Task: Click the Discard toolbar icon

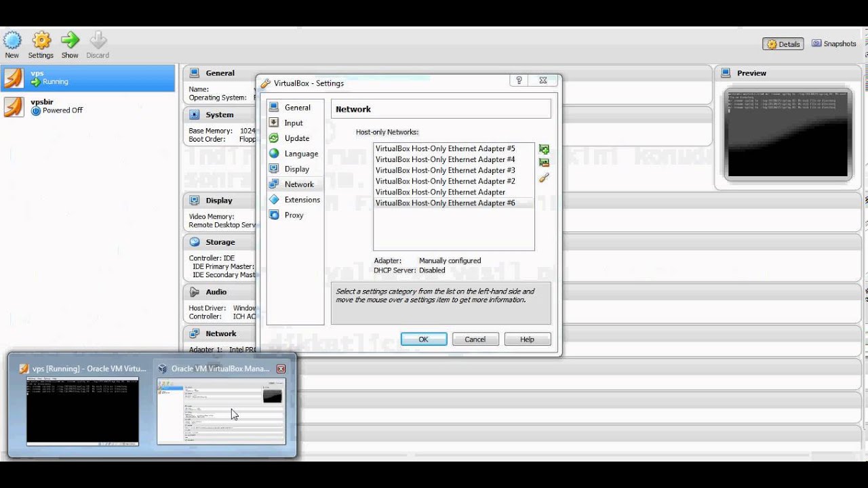Action: coord(98,45)
